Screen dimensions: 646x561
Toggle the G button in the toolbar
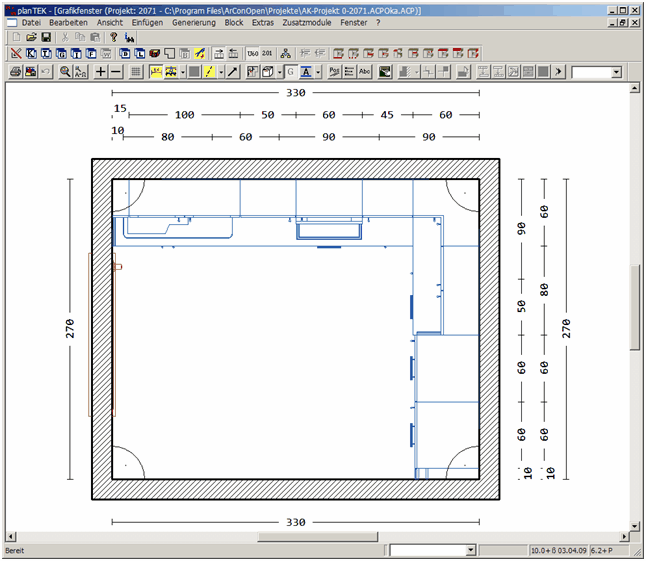click(290, 72)
